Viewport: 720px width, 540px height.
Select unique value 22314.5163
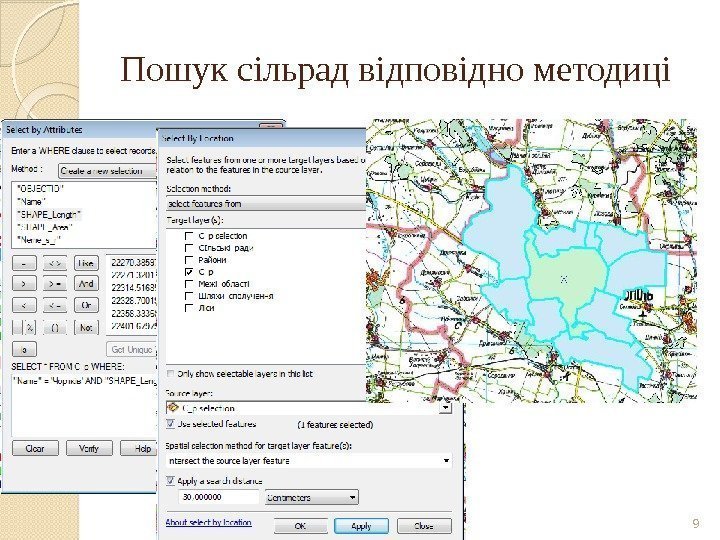point(134,288)
